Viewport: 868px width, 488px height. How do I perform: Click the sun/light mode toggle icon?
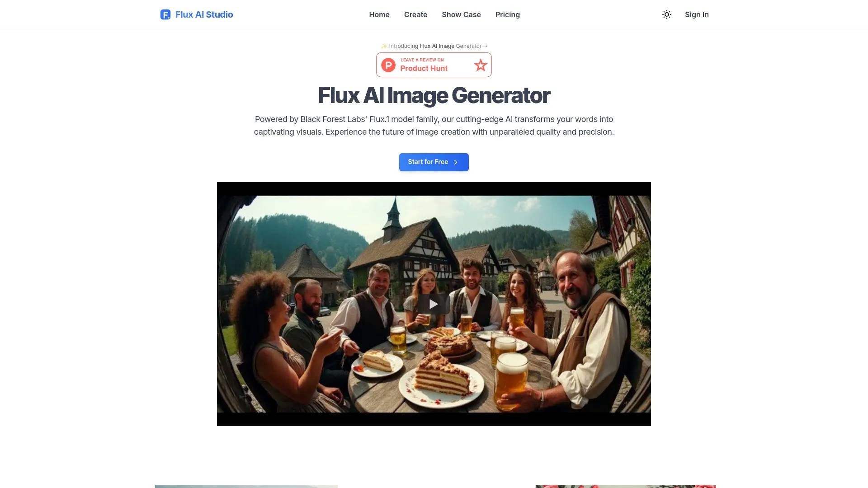(x=666, y=14)
